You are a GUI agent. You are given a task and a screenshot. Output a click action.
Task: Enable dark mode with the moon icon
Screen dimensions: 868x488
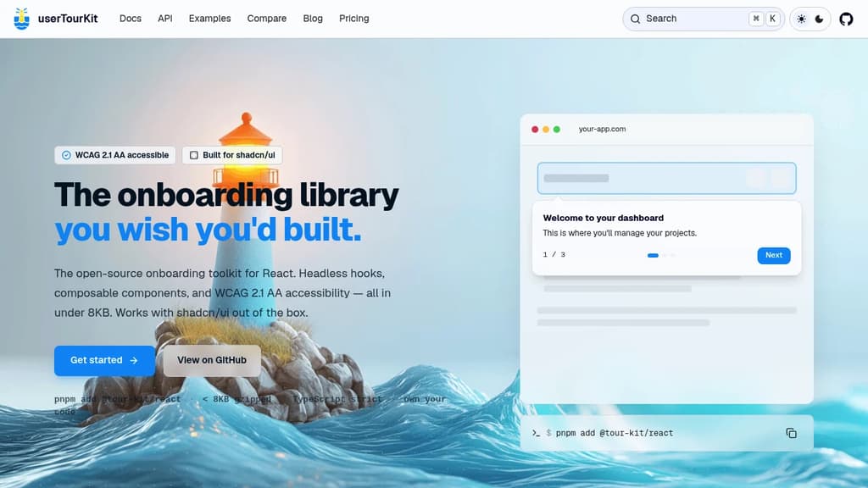coord(818,17)
